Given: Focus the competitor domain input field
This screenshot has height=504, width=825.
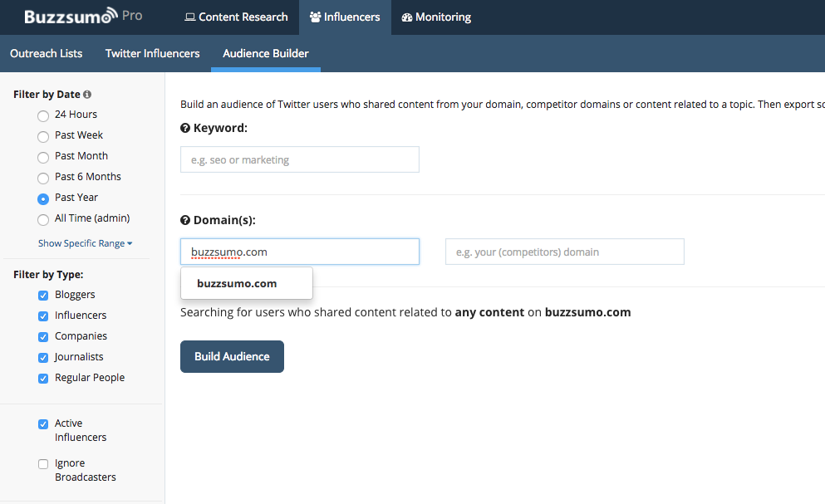Looking at the screenshot, I should (564, 252).
